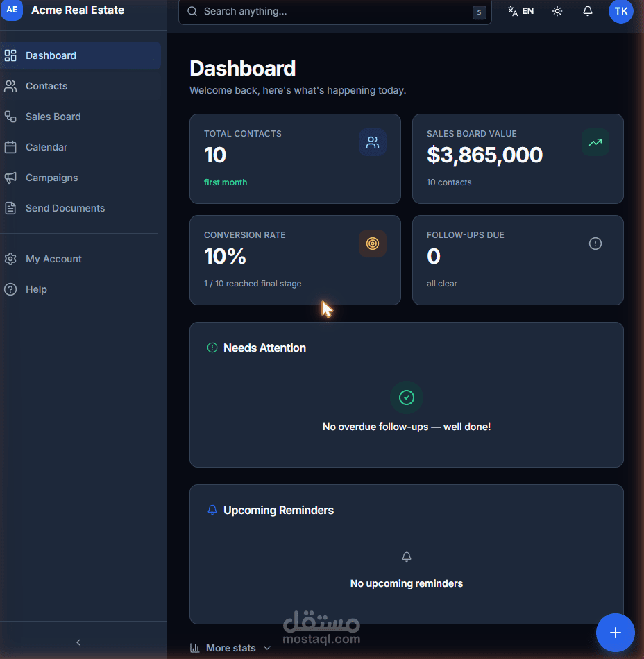Click the S shortcut key badge
This screenshot has width=644, height=659.
coord(480,12)
